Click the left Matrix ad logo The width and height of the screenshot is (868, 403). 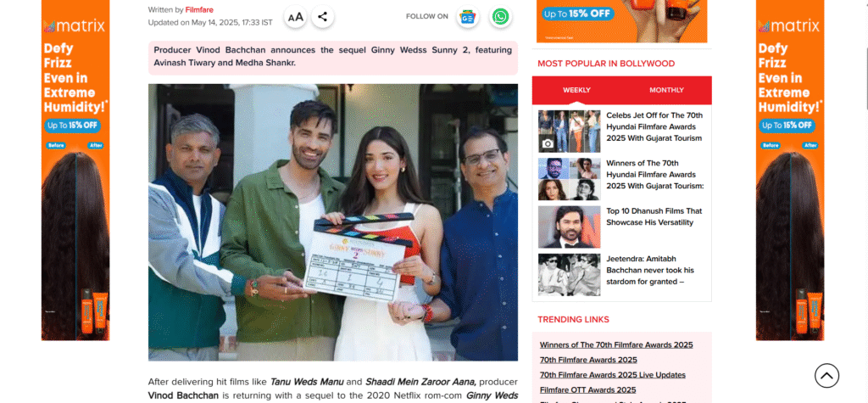coord(75,25)
